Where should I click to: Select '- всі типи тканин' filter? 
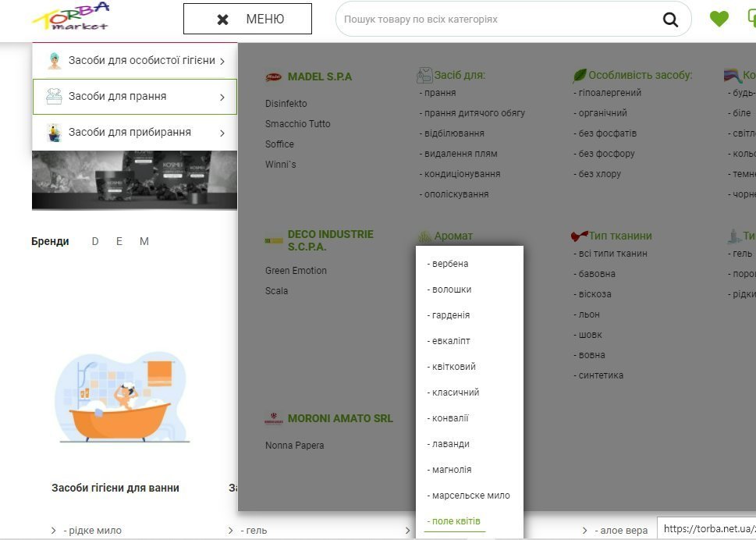pos(610,254)
